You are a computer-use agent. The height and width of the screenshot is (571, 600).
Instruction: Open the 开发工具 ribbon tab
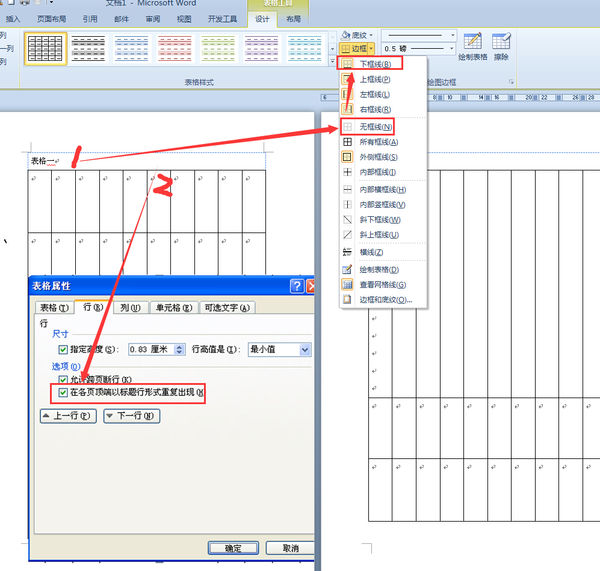[222, 19]
